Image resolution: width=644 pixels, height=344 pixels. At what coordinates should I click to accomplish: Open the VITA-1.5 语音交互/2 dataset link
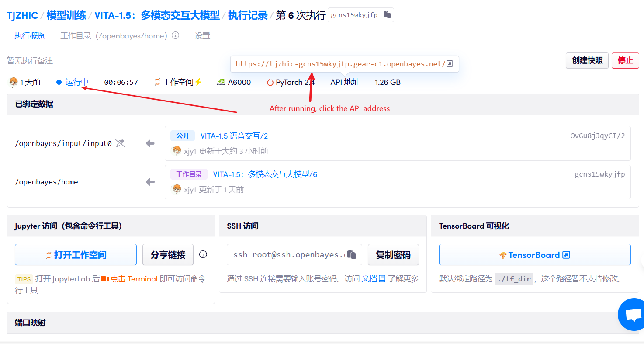234,136
